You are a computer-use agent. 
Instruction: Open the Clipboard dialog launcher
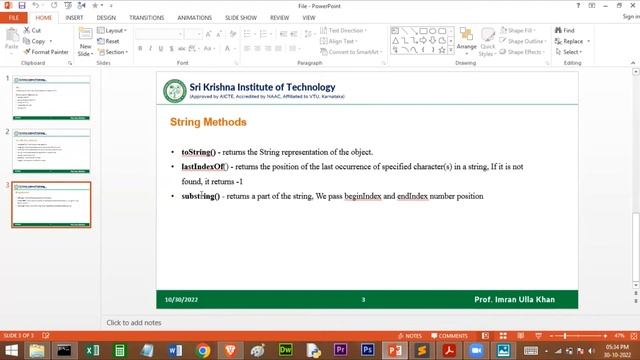pyautogui.click(x=70, y=63)
